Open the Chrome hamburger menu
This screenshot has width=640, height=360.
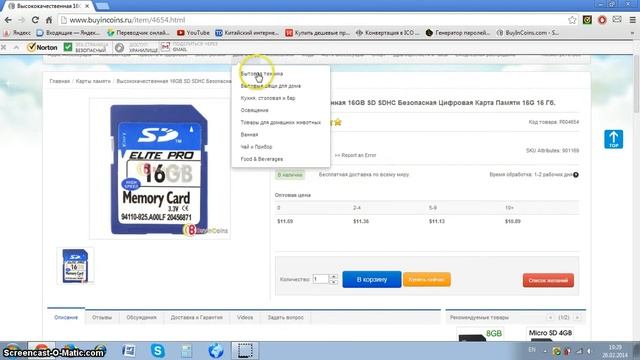point(632,20)
